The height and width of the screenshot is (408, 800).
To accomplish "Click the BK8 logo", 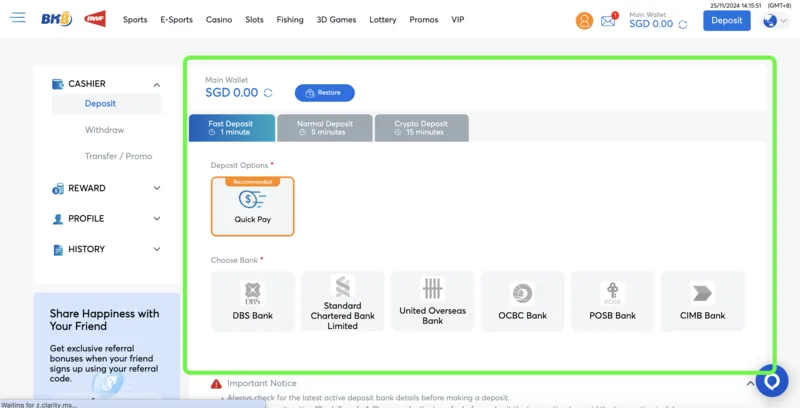I will coord(58,19).
